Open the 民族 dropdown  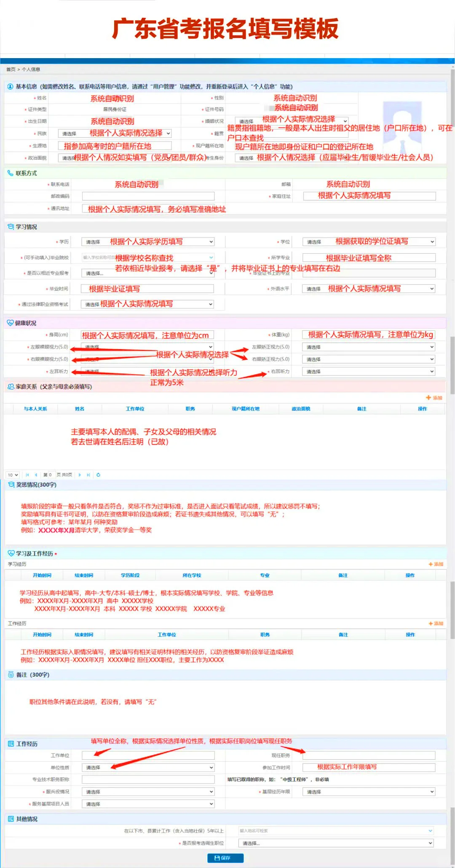(x=115, y=134)
